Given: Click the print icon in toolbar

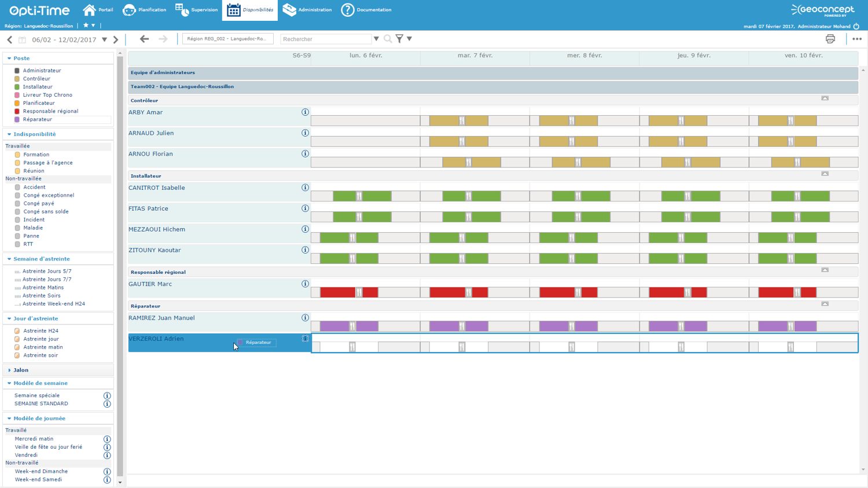Looking at the screenshot, I should tap(830, 39).
